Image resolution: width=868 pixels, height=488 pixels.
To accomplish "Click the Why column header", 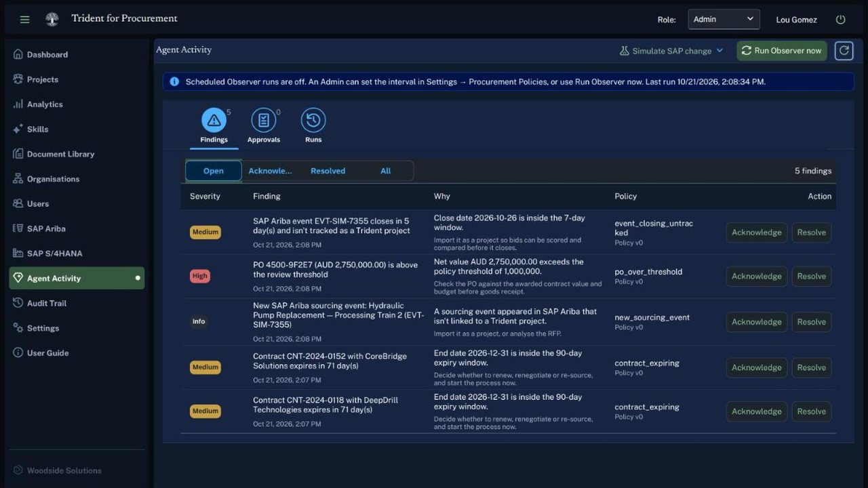I will pyautogui.click(x=442, y=197).
